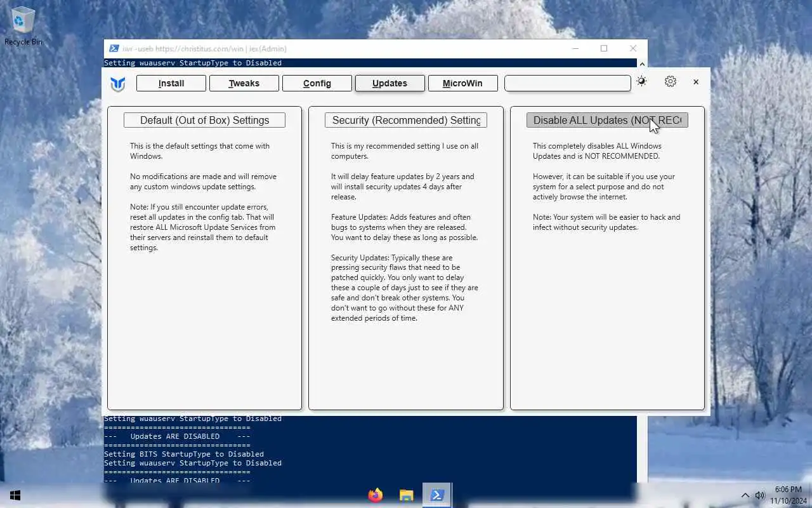Click the volume speaker tray icon

coord(760,495)
